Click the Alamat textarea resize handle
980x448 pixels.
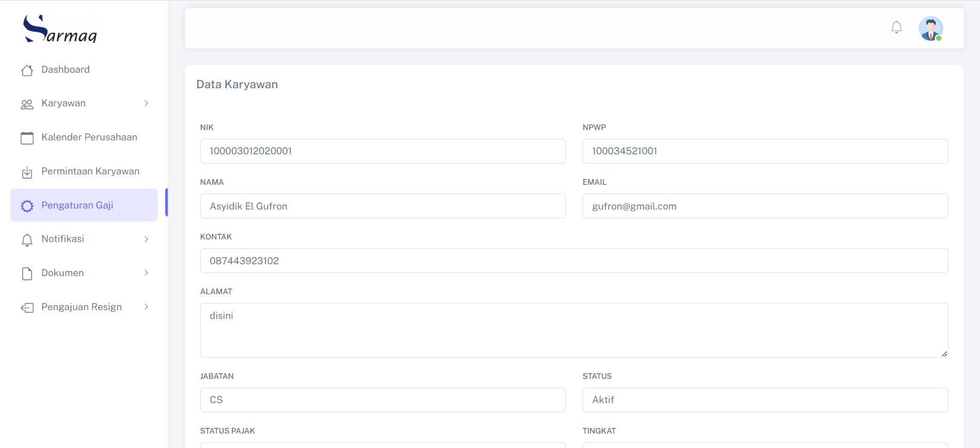click(944, 354)
